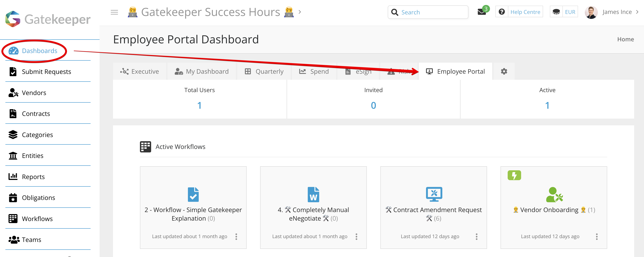Click the Word document icon on eNegotiate card

coord(313,194)
